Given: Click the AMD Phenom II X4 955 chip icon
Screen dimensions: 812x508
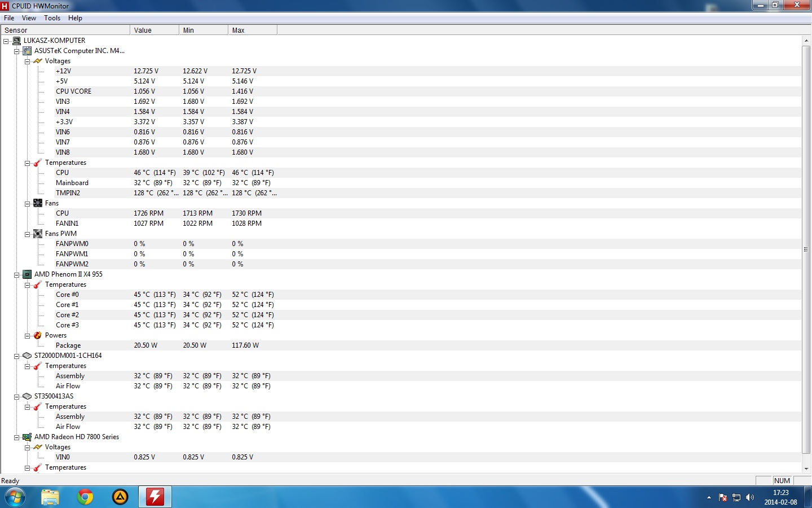Looking at the screenshot, I should 27,274.
